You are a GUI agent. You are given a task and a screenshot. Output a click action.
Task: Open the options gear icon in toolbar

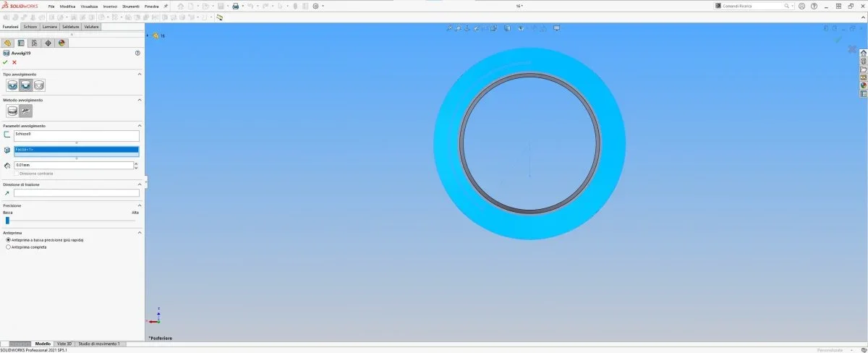[315, 6]
